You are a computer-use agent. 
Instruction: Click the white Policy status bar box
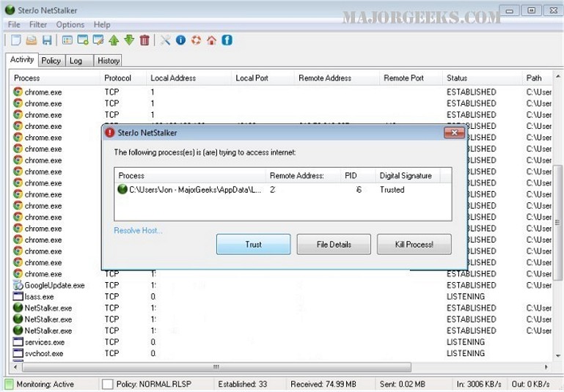108,384
